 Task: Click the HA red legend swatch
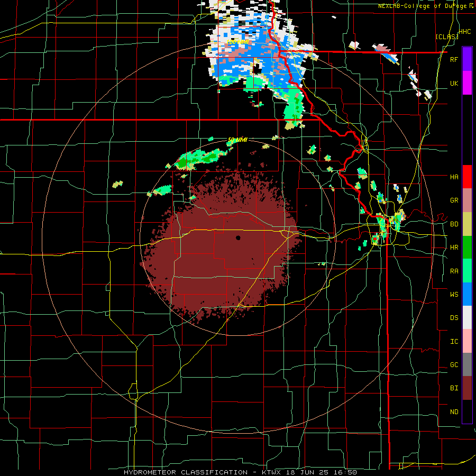[467, 177]
